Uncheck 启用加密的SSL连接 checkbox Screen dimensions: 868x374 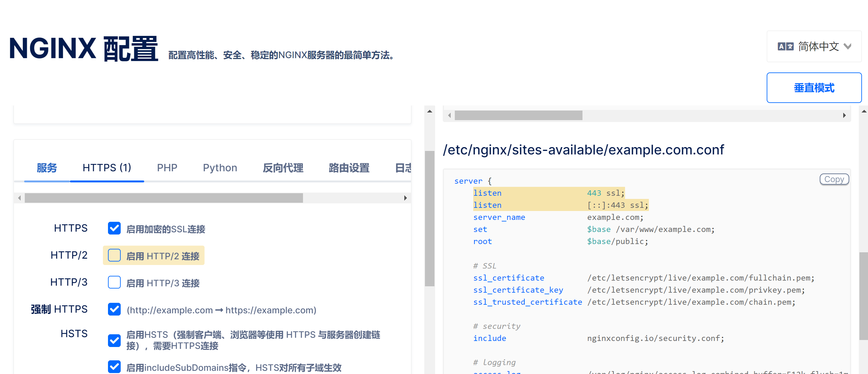pos(114,228)
